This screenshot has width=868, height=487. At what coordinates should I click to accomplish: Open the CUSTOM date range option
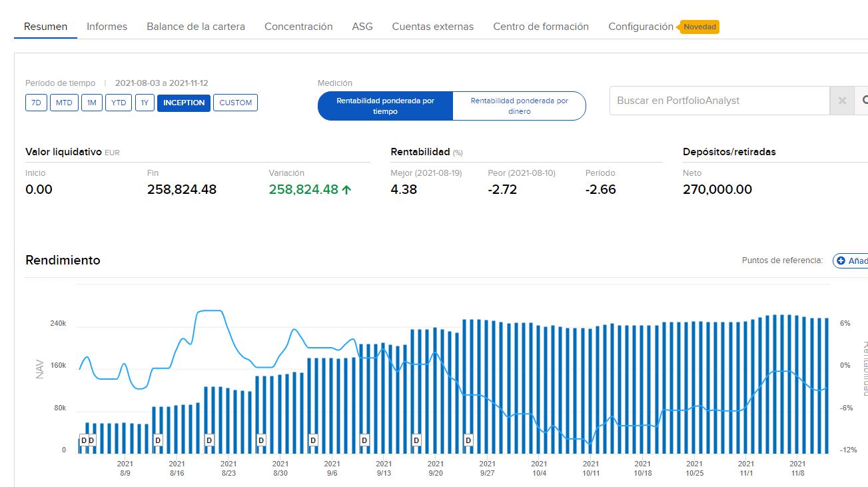235,103
